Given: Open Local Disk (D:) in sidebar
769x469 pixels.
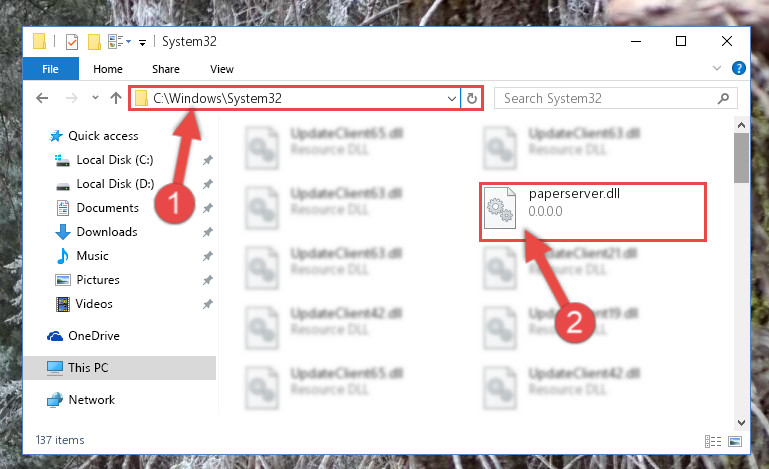Looking at the screenshot, I should click(115, 184).
